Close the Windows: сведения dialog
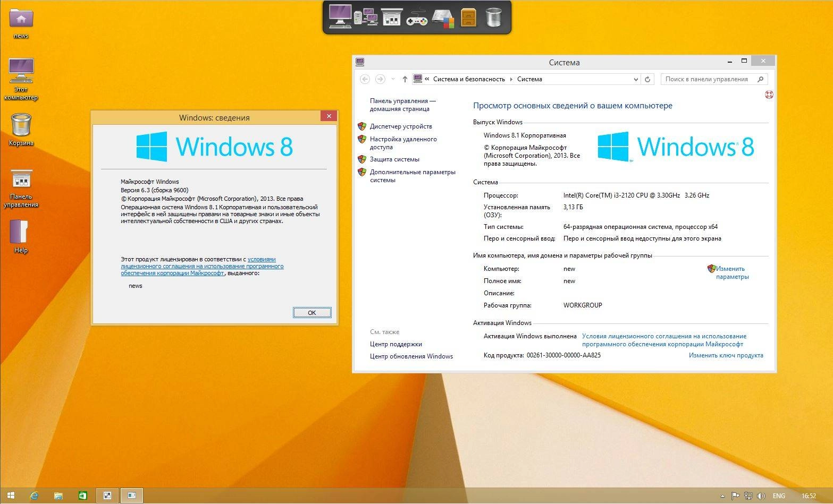Image resolution: width=833 pixels, height=504 pixels. tap(329, 116)
